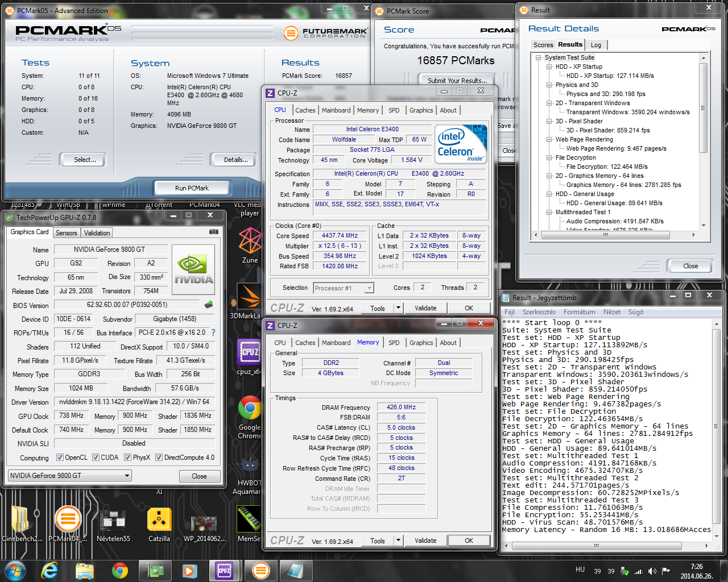This screenshot has height=582, width=728.
Task: Click the volume icon in system tray
Action: pyautogui.click(x=652, y=571)
